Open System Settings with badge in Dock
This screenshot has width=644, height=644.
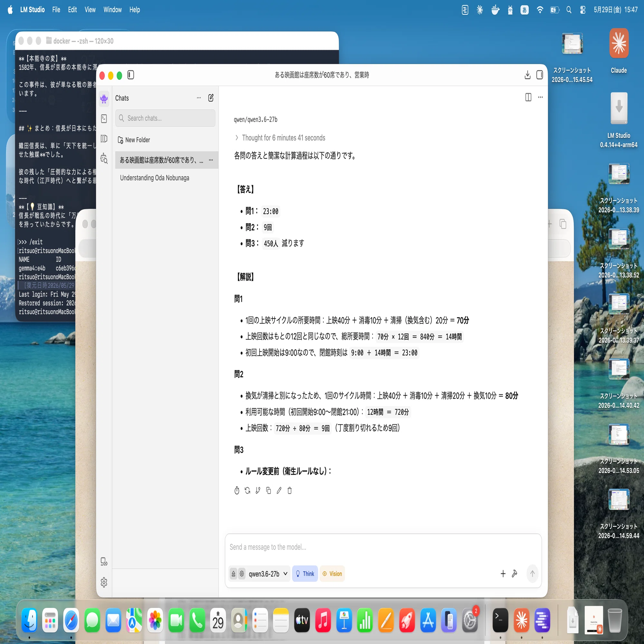(470, 620)
